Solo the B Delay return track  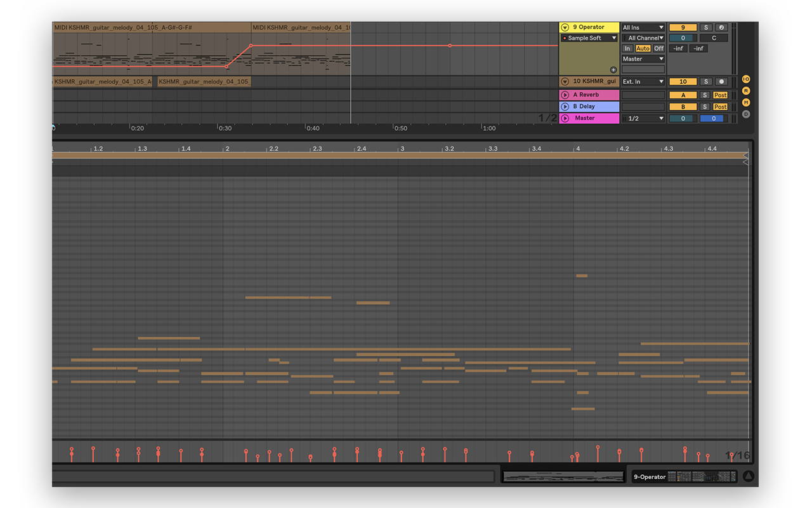[705, 107]
